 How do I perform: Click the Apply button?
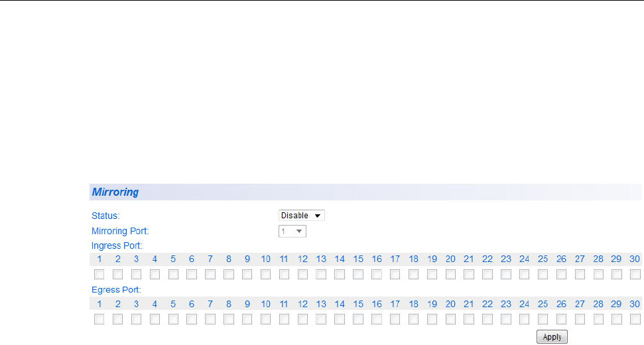(552, 337)
